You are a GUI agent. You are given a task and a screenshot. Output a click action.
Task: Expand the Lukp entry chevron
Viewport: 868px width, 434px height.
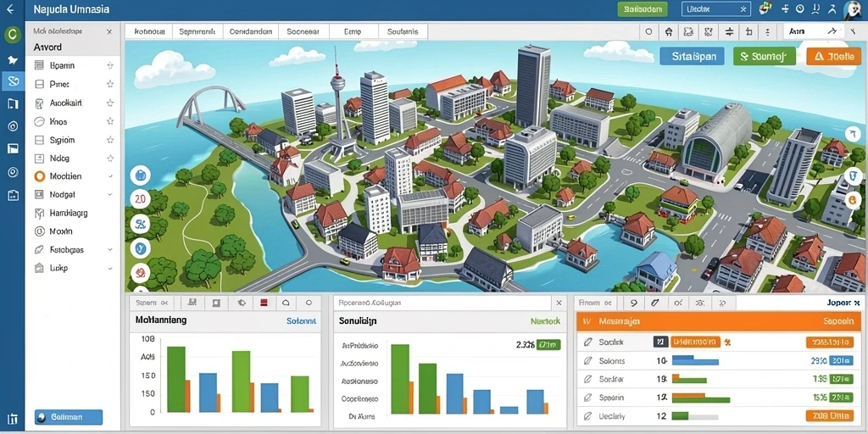[x=110, y=268]
